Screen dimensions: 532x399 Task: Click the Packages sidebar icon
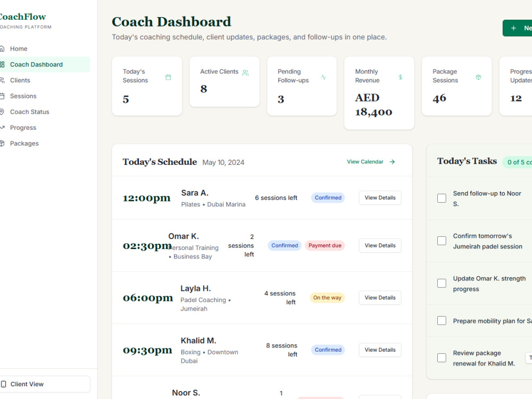click(2, 143)
